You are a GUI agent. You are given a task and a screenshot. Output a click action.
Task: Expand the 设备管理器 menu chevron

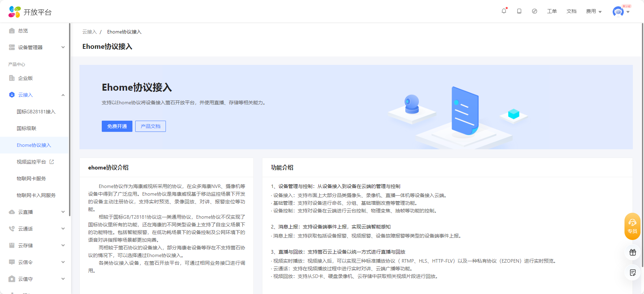pyautogui.click(x=63, y=47)
